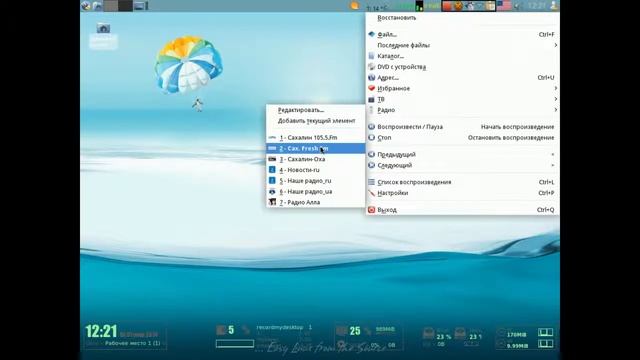This screenshot has height=360, width=640.
Task: Click Редактировать... in radio submenu
Action: point(316,110)
